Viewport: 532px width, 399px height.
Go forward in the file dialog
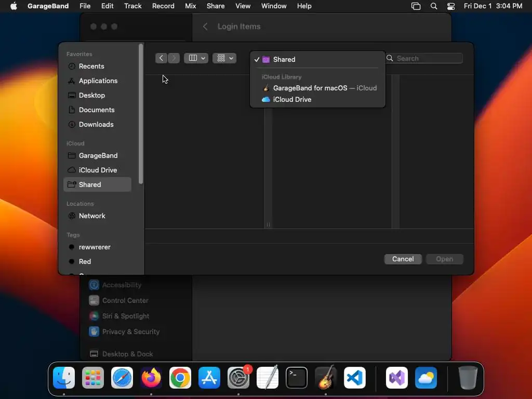point(174,58)
